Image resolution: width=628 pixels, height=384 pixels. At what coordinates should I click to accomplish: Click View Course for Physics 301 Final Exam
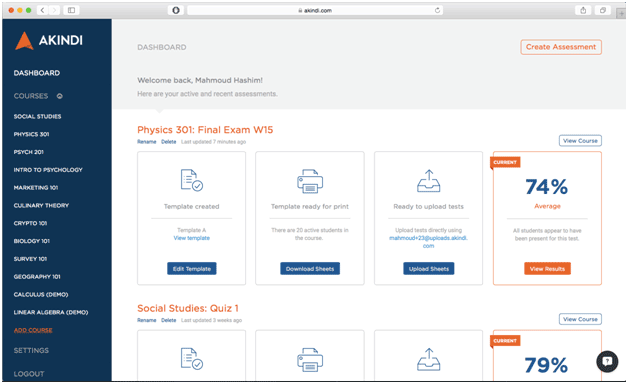pos(580,141)
